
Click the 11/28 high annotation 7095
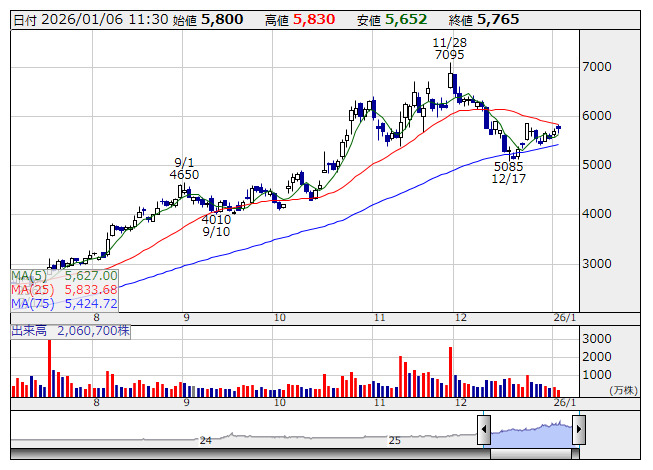(x=449, y=55)
